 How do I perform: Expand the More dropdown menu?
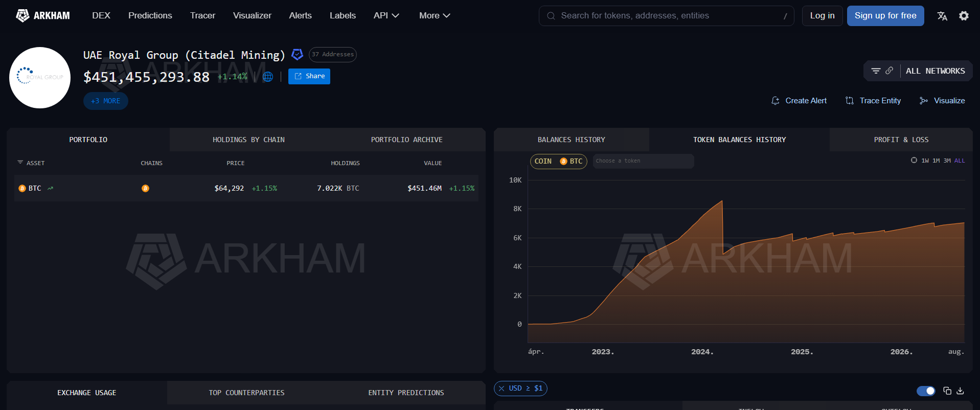coord(435,16)
